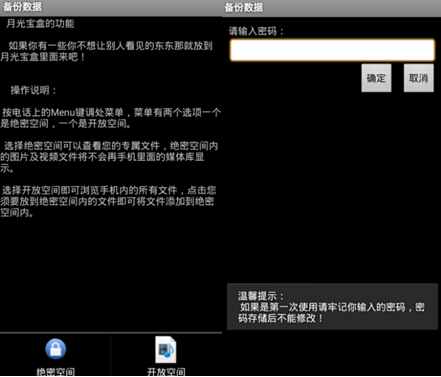Click the right window's 备份数据 title

[x=244, y=7]
